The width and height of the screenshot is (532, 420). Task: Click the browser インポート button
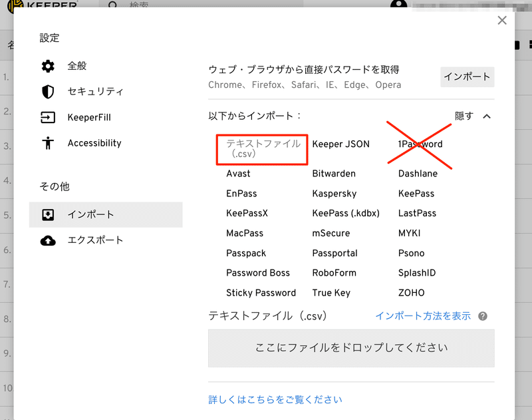click(467, 77)
